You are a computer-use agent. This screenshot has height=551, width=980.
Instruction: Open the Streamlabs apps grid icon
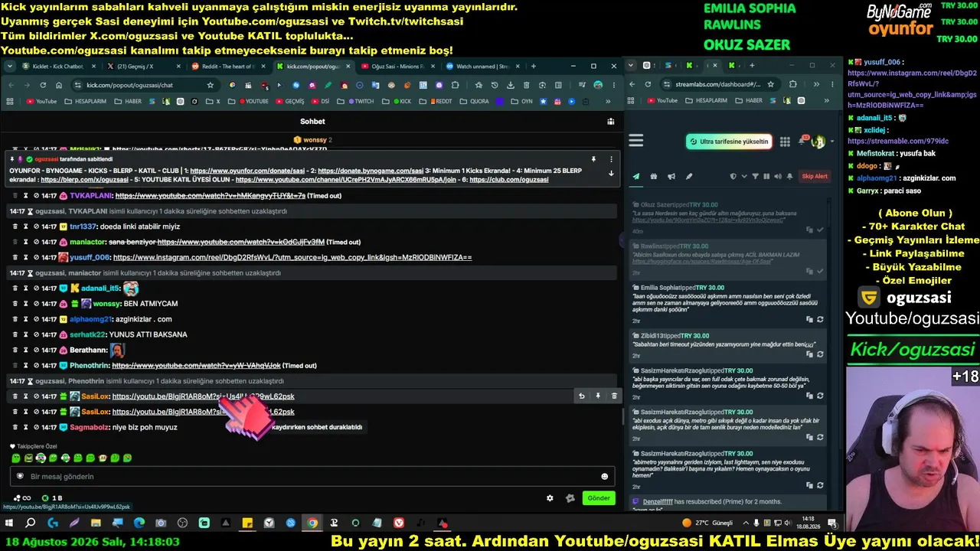pyautogui.click(x=785, y=142)
